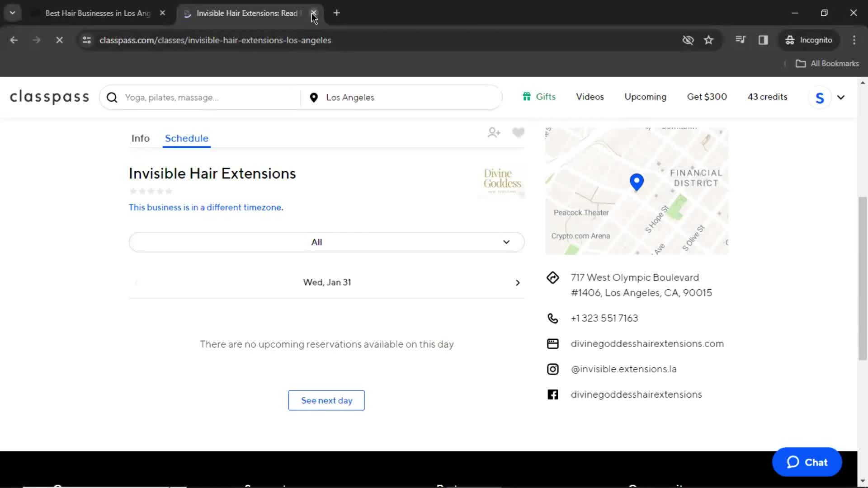Call +1 323 551 7163 link
This screenshot has width=868, height=488.
pos(604,318)
